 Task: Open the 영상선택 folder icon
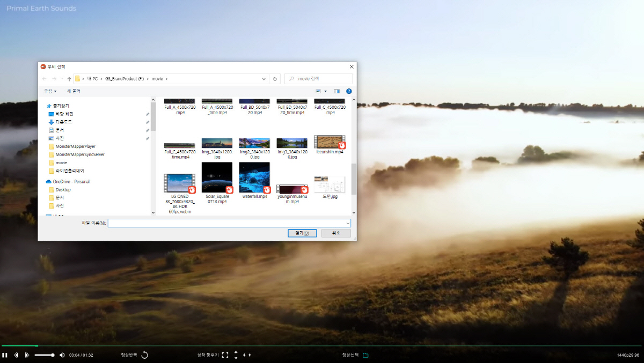tap(365, 355)
